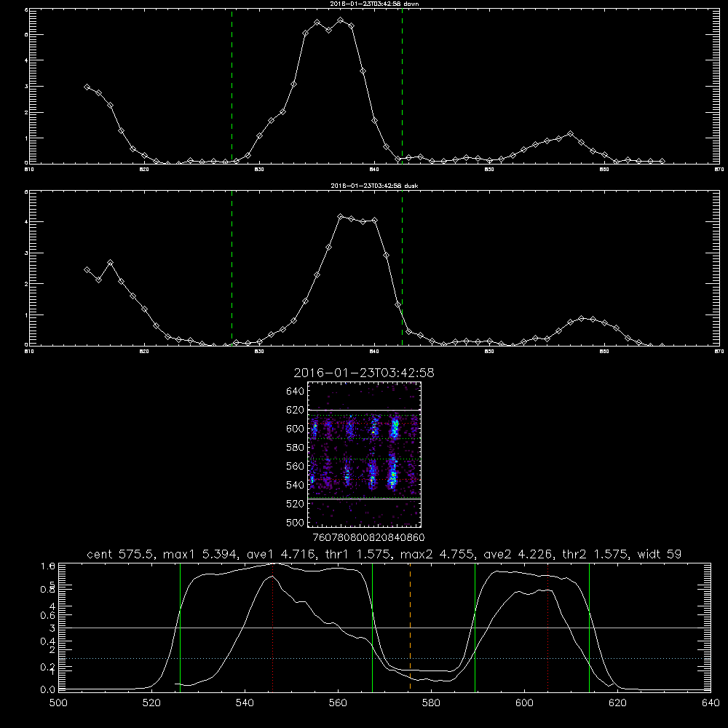Click the solid white horizontal line in bottom plot

tap(384, 628)
